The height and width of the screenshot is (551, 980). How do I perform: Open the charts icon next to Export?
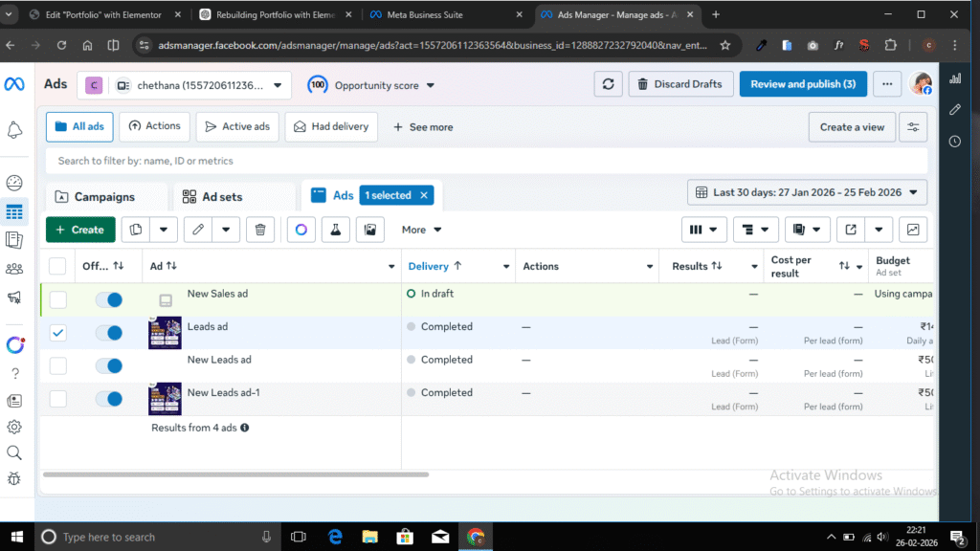[x=913, y=230]
